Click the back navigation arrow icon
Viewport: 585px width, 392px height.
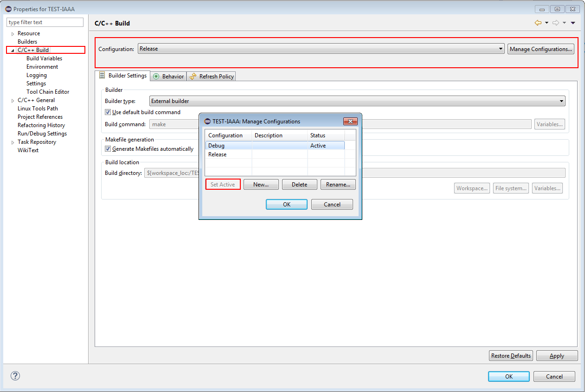[538, 23]
